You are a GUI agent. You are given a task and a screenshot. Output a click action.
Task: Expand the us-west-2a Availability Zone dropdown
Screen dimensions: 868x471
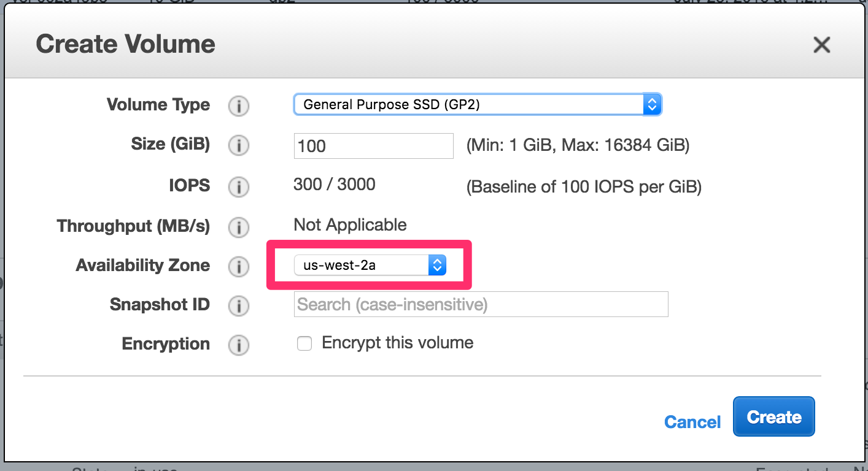point(370,266)
